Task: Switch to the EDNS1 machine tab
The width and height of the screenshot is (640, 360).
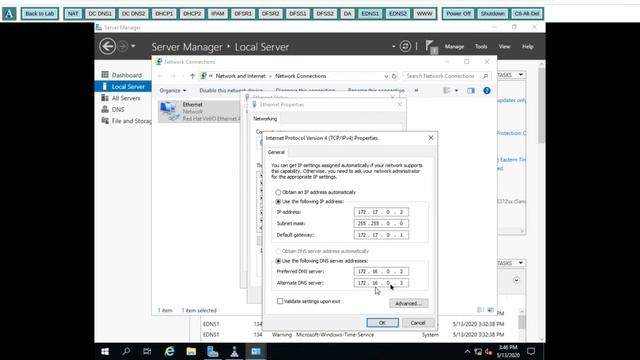Action: coord(370,13)
